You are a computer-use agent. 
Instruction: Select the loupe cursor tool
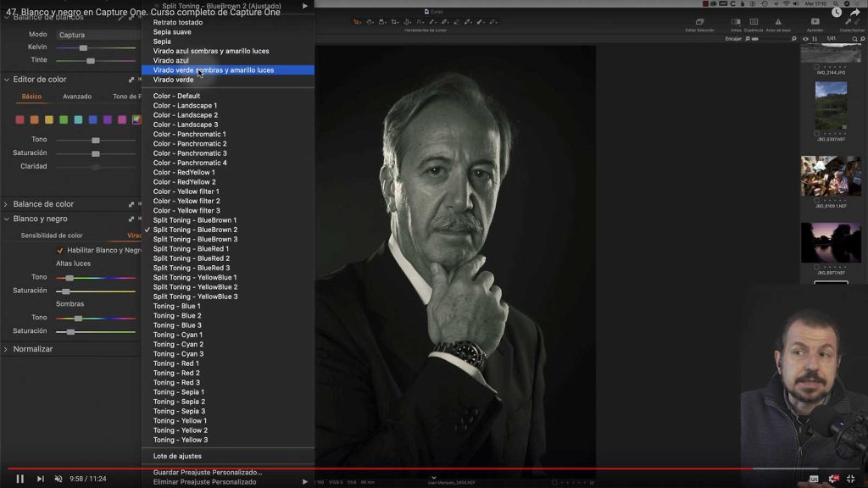(382, 22)
